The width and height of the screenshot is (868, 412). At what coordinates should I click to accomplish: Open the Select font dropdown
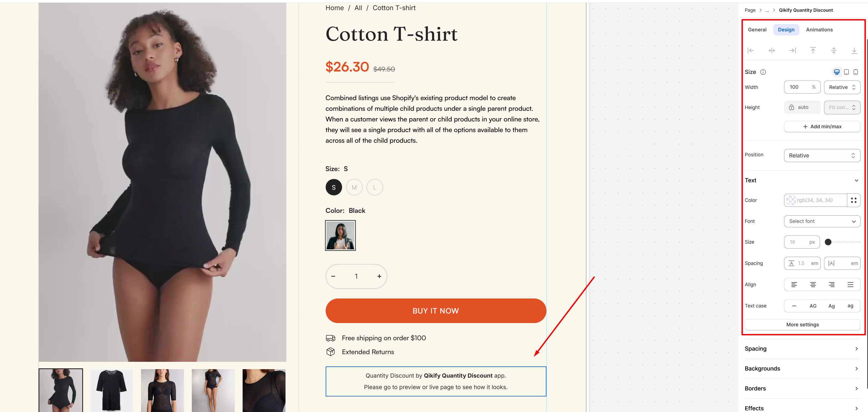click(822, 221)
